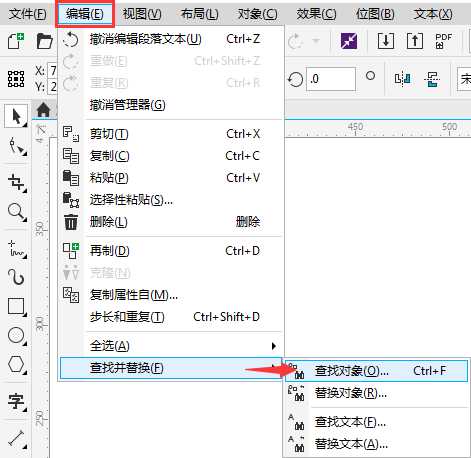471x458 pixels.
Task: Choose 撤消编辑段落文本(U) menu entry
Action: tap(171, 39)
